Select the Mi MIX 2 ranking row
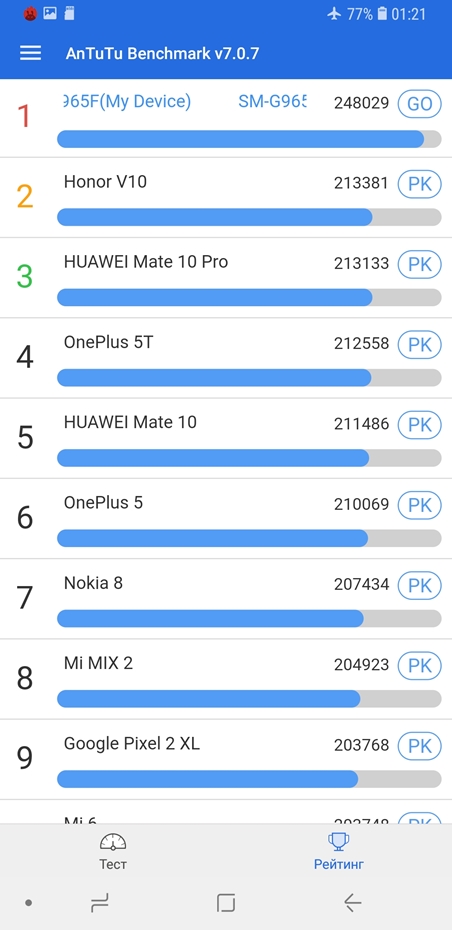The image size is (452, 930). pyautogui.click(x=226, y=679)
